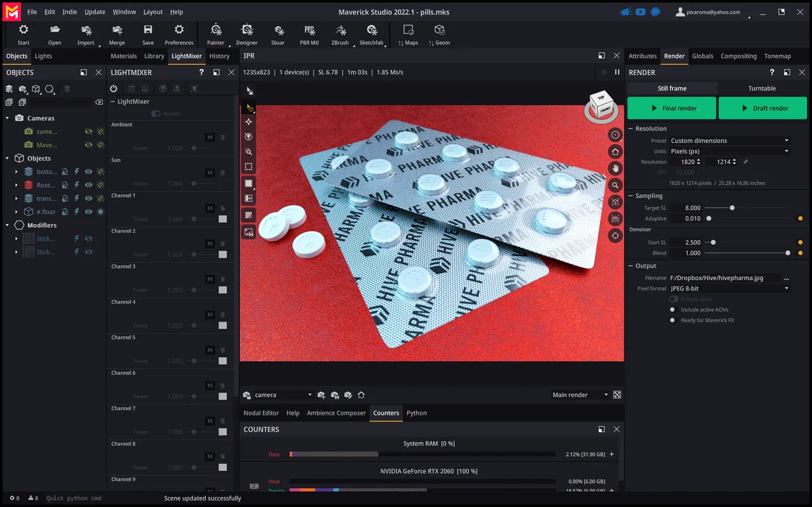
Task: Open Preferences from the toolbar
Action: 179,30
